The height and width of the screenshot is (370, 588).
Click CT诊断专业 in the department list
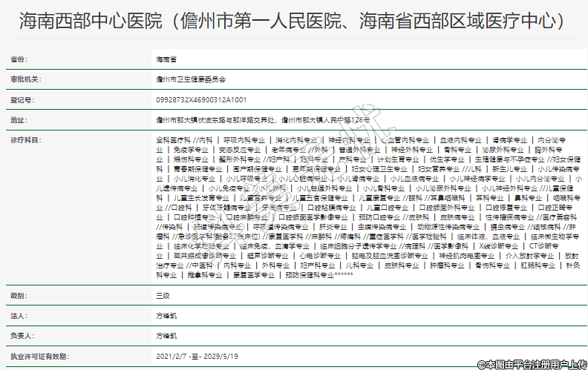[543, 245]
